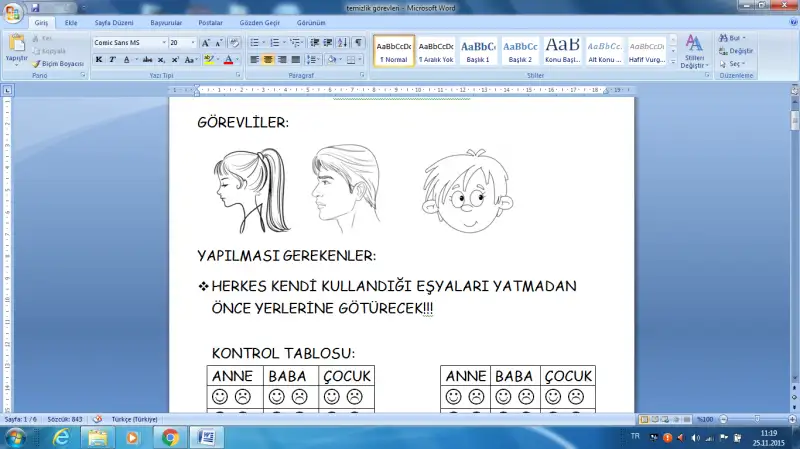Click the grow font size icon
Image resolution: width=800 pixels, height=449 pixels.
(x=205, y=43)
